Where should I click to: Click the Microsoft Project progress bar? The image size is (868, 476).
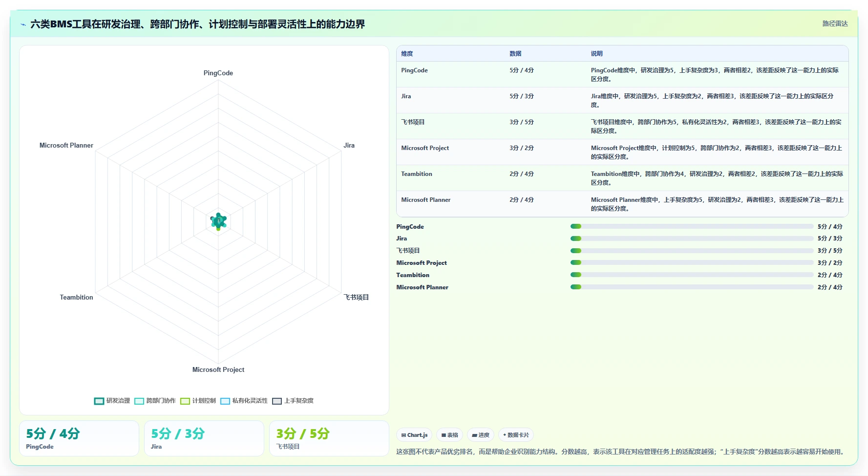692,262
